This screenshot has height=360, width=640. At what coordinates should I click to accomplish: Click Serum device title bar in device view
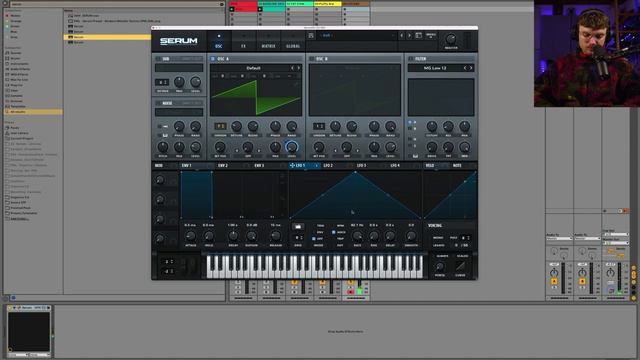coord(29,307)
